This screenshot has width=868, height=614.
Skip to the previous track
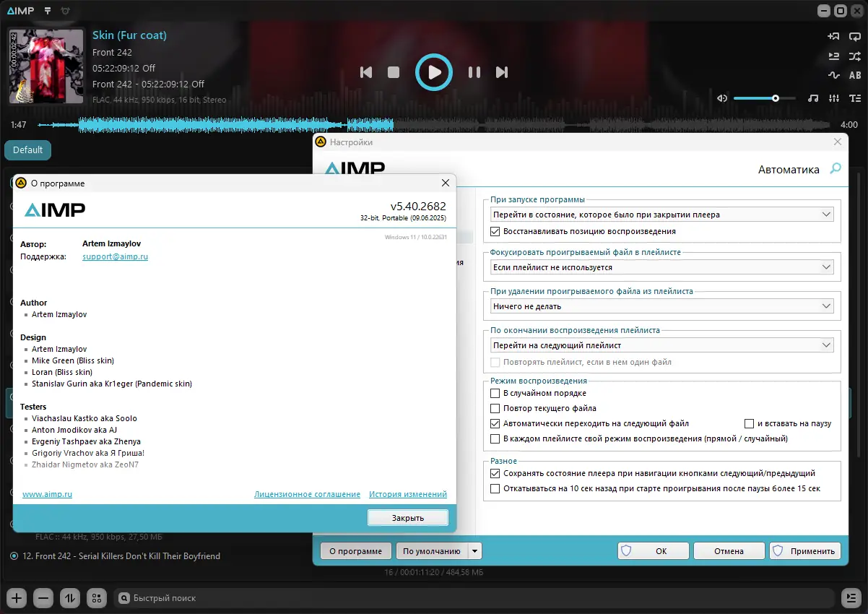point(366,72)
